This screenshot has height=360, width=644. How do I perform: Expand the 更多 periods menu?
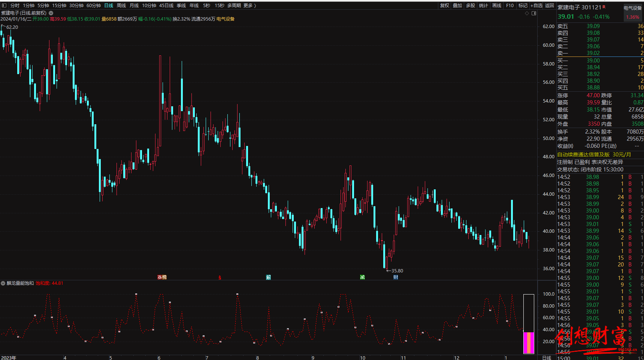tap(250, 6)
